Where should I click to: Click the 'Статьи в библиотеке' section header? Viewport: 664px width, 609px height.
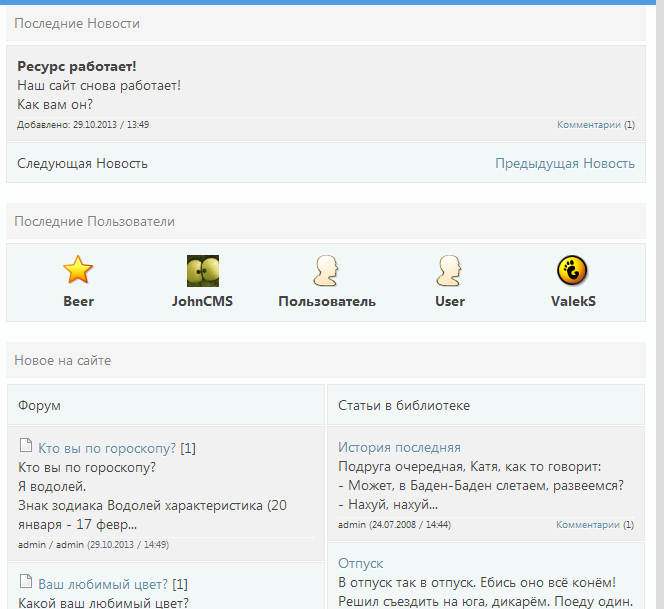point(404,405)
